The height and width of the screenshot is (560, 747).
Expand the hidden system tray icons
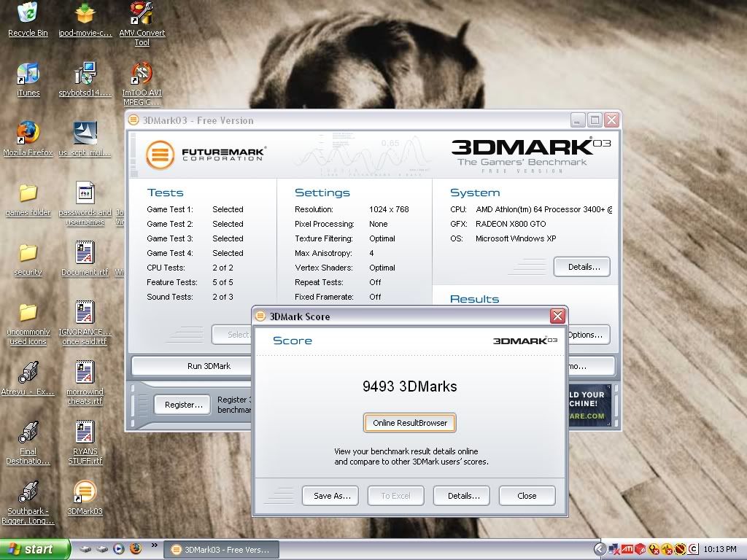pyautogui.click(x=600, y=549)
